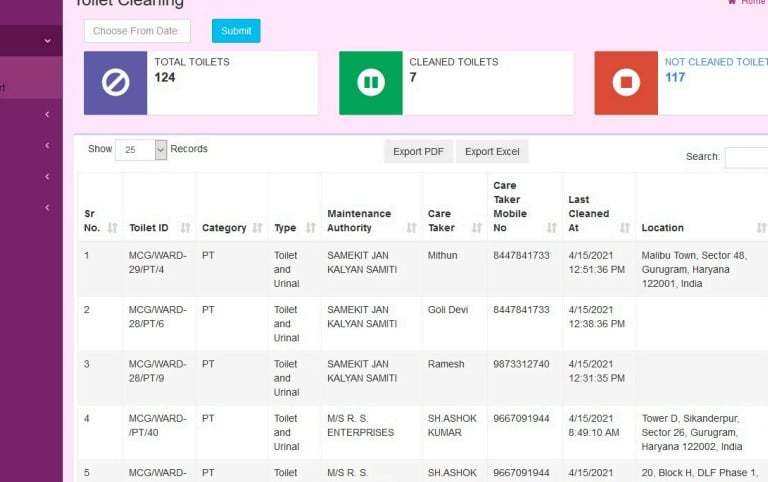Click mobile number 9873312740
Screen dimensions: 768x482
(x=521, y=364)
